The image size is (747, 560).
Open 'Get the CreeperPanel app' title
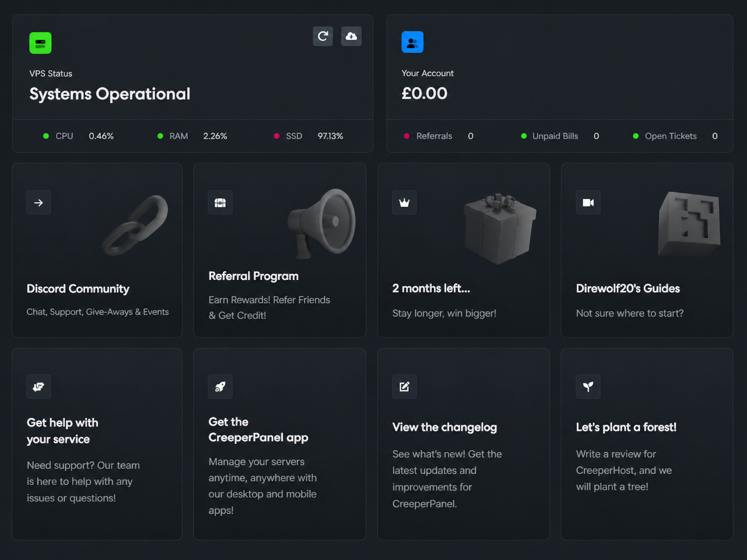(x=258, y=430)
